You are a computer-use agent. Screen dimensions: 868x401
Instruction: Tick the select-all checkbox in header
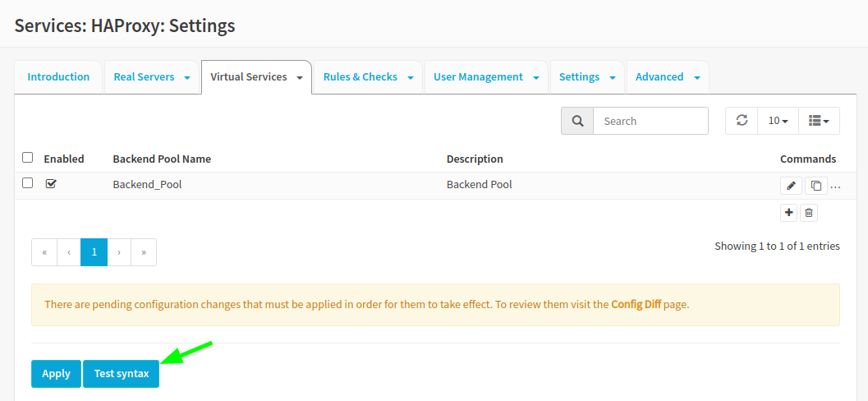(28, 158)
